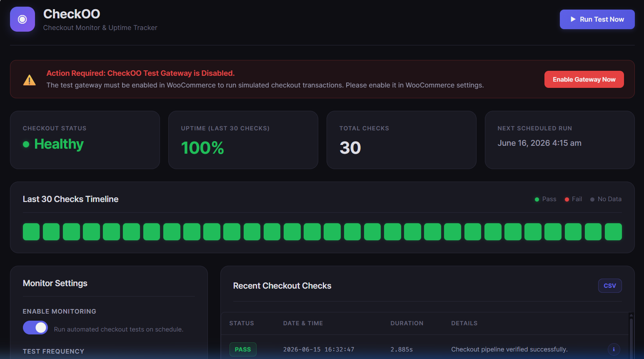
Task: Click the DURATION column header
Action: coord(407,323)
